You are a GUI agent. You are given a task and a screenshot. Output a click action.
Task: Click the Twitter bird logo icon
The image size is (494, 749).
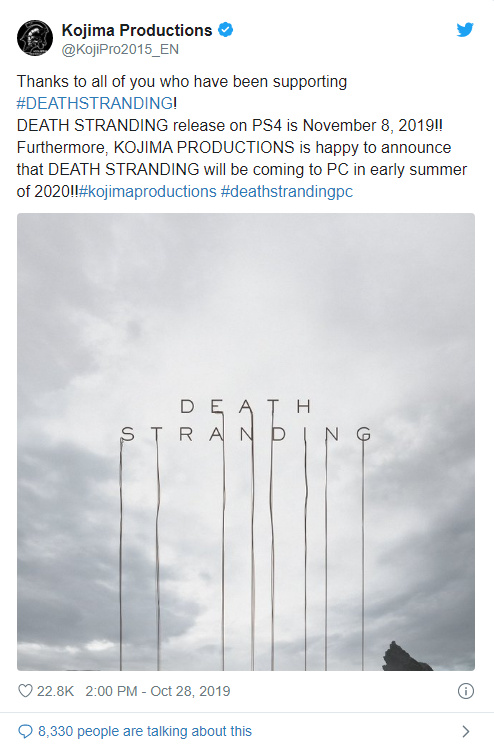tap(464, 30)
